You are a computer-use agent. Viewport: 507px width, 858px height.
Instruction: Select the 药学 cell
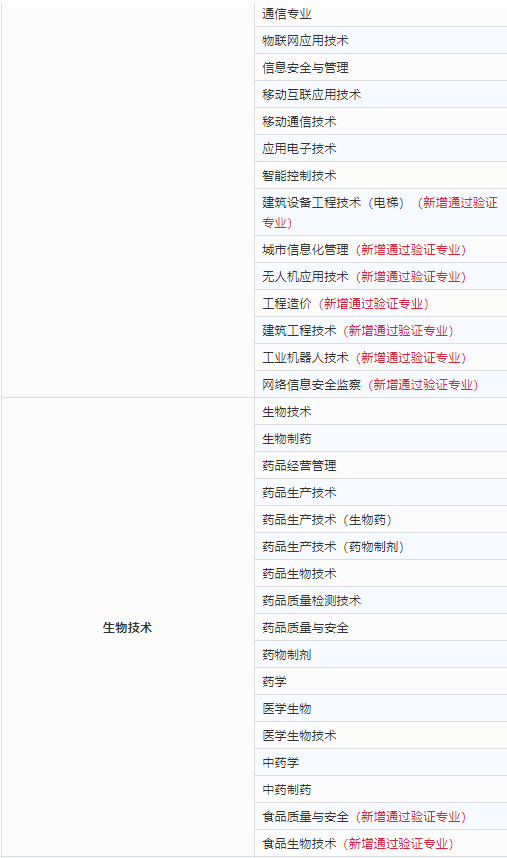381,681
